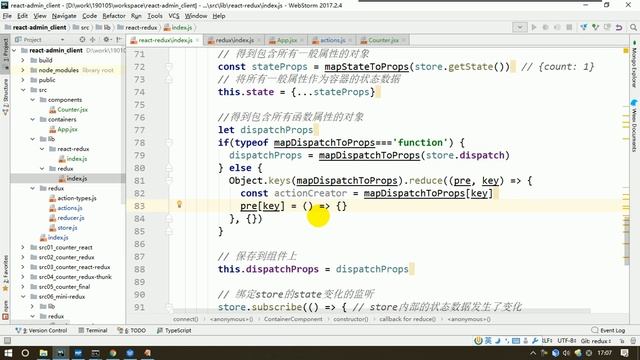The image size is (640, 360).
Task: Click the Revert undo arrow icon
Action: [x=619, y=27]
